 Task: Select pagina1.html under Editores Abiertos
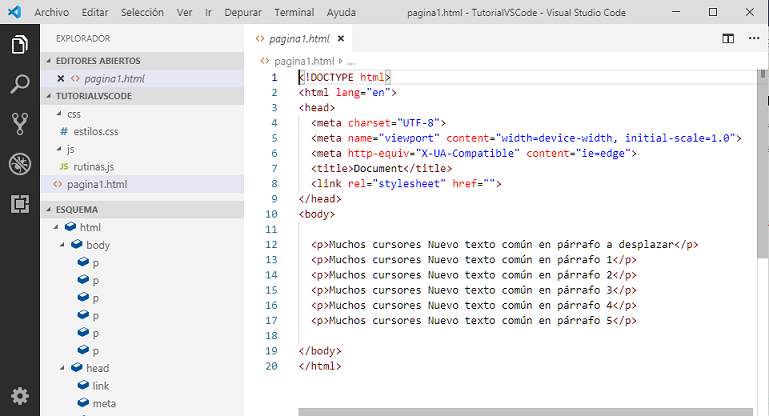click(114, 78)
